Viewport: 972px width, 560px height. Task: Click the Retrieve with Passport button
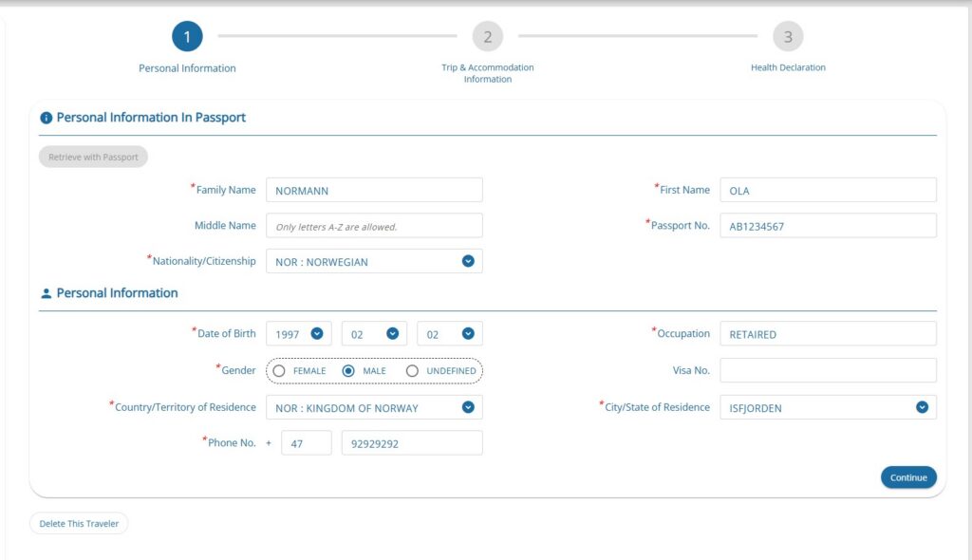[93, 157]
